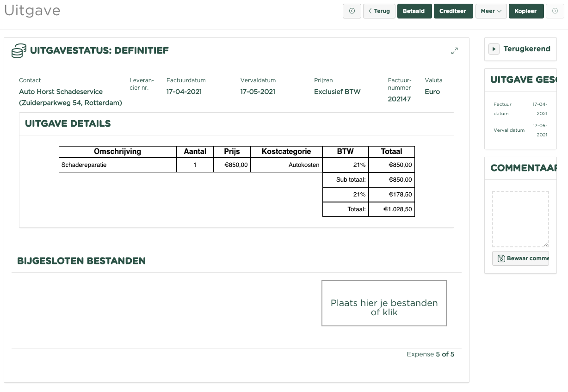The height and width of the screenshot is (392, 568).
Task: Open the Auto Horst Schadeservice contact
Action: tap(61, 92)
